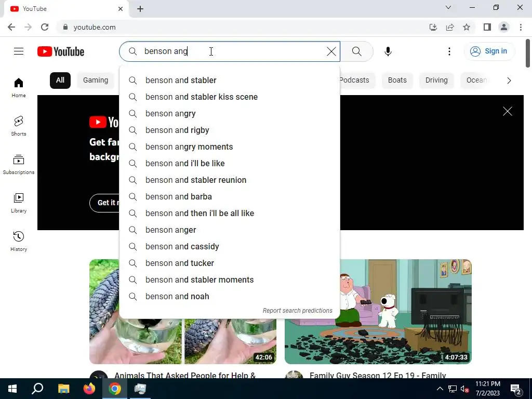Screen dimensions: 532x399
Task: Click Report search predictions link
Action: coord(298,311)
